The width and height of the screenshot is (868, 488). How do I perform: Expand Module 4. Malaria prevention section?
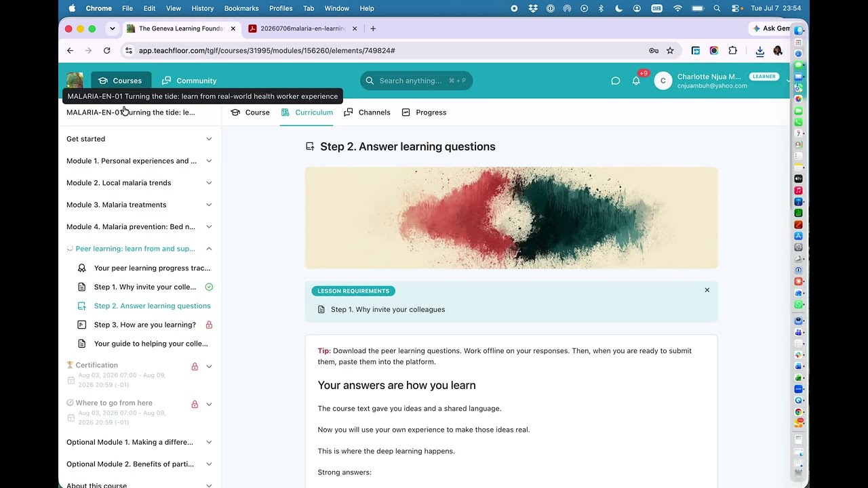tap(139, 226)
